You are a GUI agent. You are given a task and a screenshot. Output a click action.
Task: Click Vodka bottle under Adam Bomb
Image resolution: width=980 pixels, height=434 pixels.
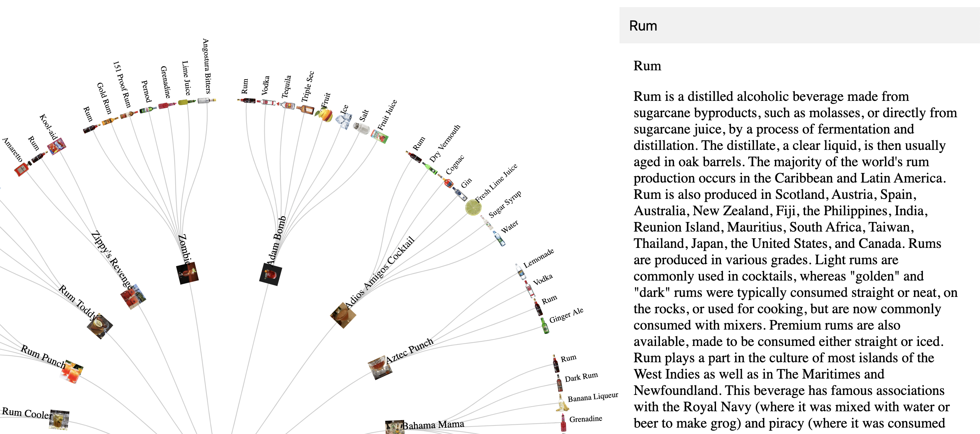coord(266,102)
